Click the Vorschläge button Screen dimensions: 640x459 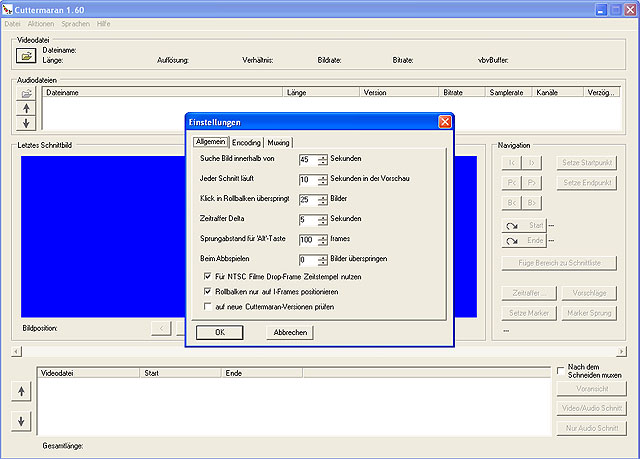click(x=589, y=293)
